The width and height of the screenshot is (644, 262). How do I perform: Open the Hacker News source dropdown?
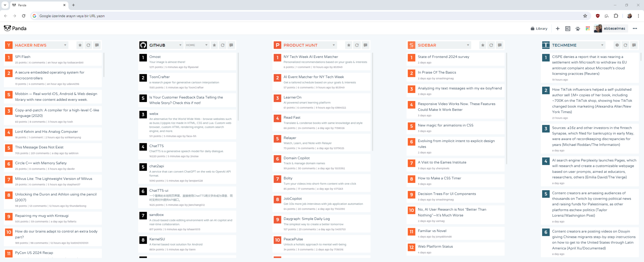65,45
